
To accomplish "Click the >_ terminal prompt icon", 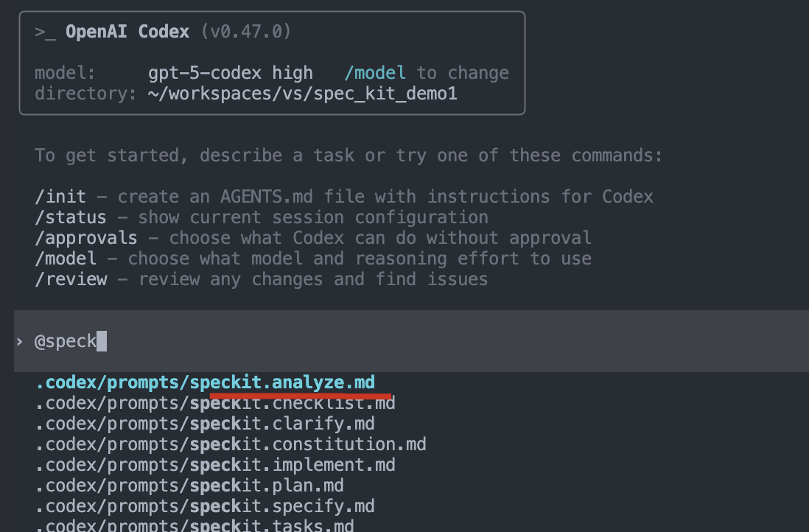I will click(45, 32).
